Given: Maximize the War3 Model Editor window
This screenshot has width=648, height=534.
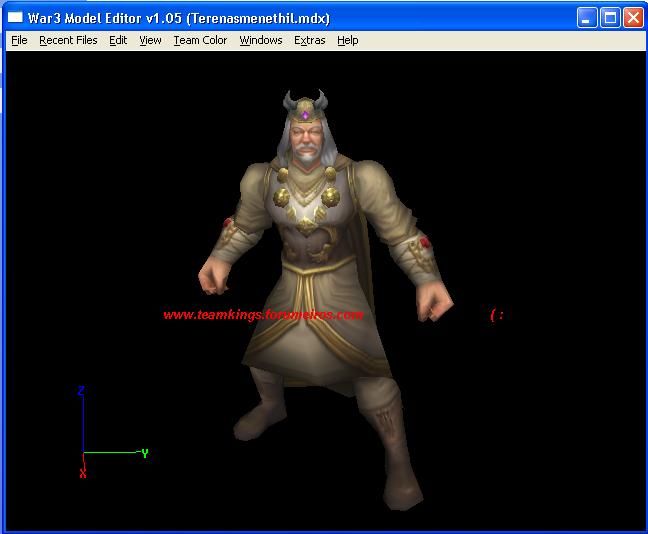Looking at the screenshot, I should click(610, 18).
